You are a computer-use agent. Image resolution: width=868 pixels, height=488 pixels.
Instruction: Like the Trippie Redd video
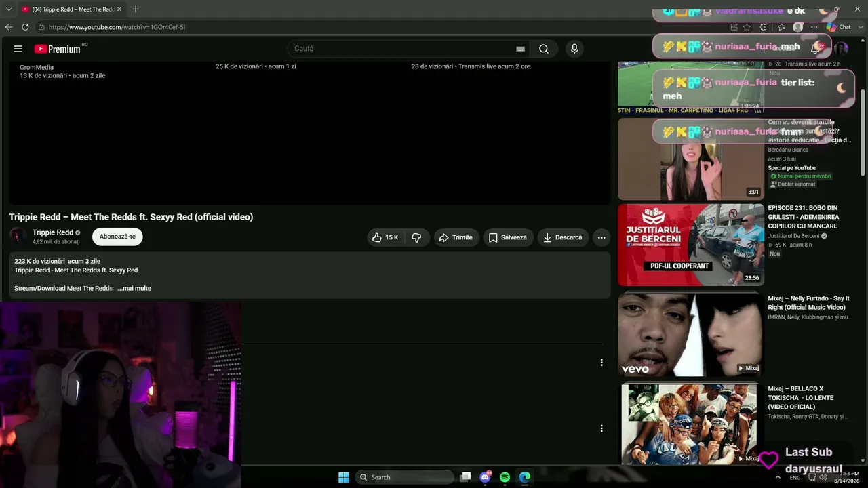pos(384,237)
